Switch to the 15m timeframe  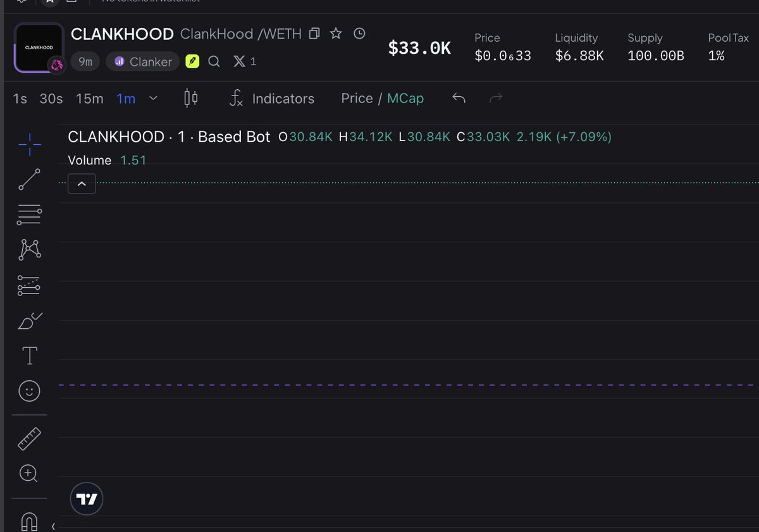pos(89,99)
